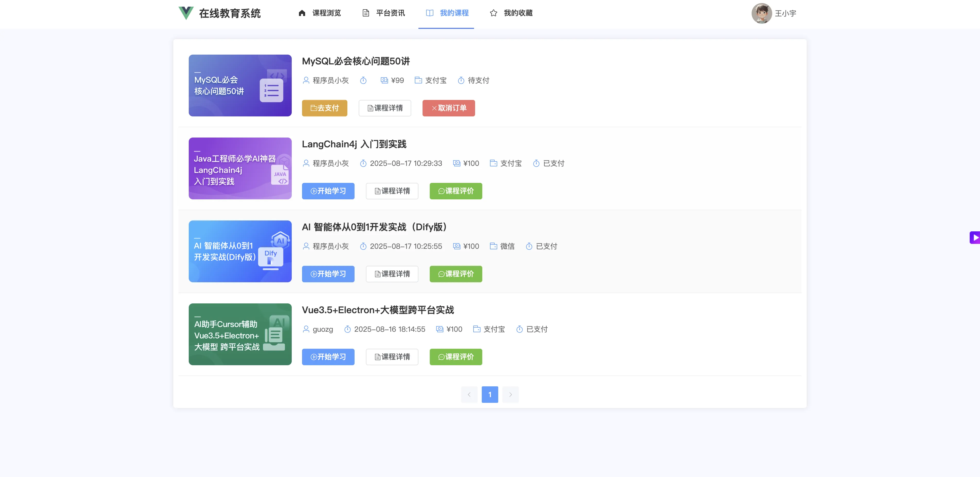The image size is (980, 477).
Task: Click the home icon beside 课程浏览
Action: pyautogui.click(x=302, y=13)
